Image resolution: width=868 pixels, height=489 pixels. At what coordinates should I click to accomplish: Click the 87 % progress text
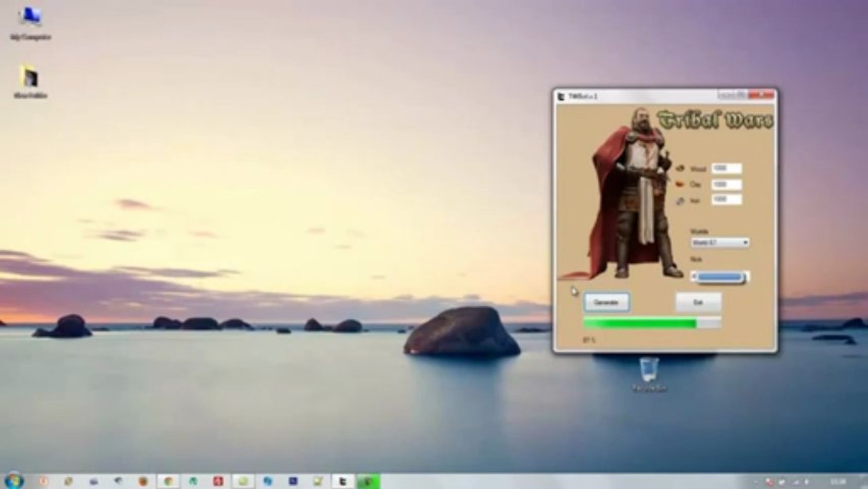[x=588, y=340]
